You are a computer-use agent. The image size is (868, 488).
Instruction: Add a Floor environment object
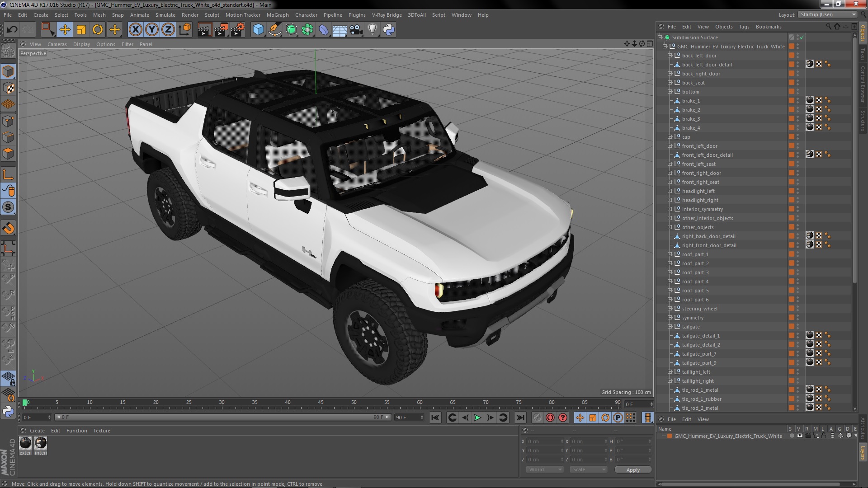[340, 30]
